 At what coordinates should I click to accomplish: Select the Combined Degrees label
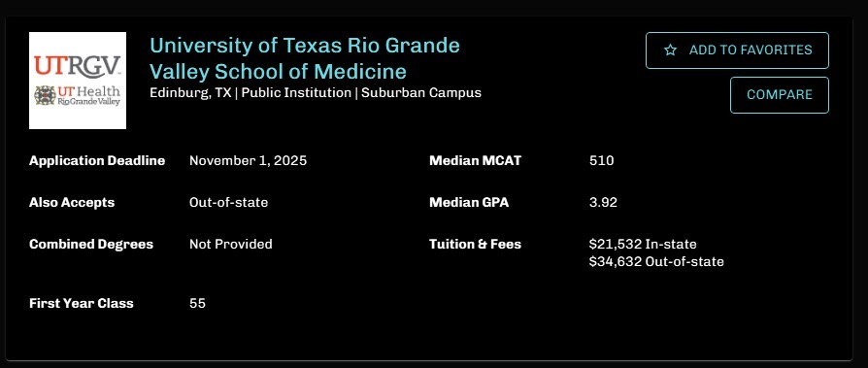91,244
